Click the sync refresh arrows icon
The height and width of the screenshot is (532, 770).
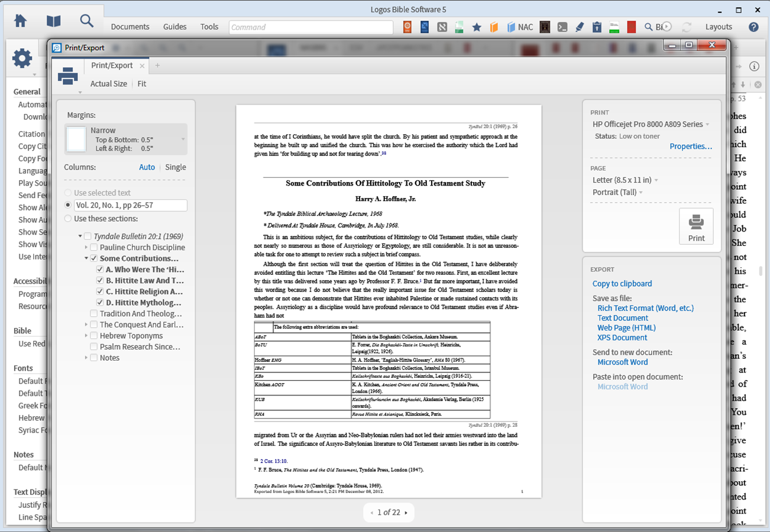coord(687,27)
